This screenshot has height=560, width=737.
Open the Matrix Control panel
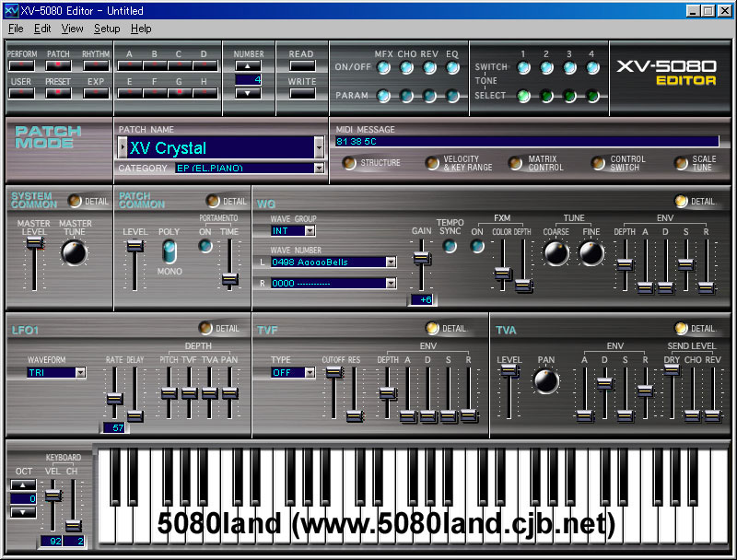[x=515, y=163]
